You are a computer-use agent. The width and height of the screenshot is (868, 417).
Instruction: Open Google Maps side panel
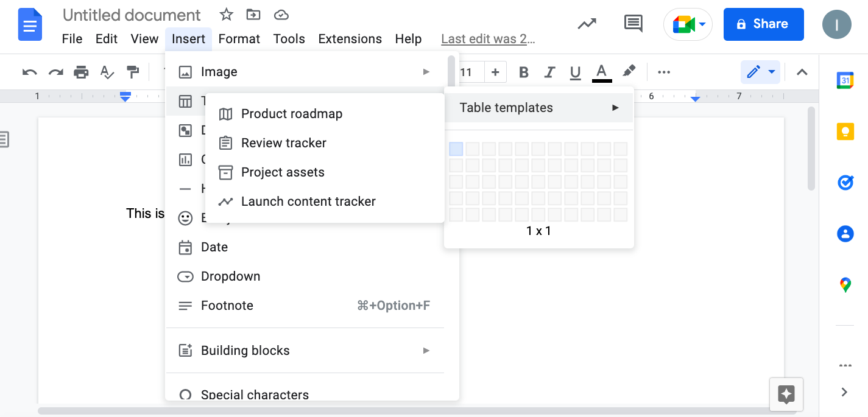[845, 284]
